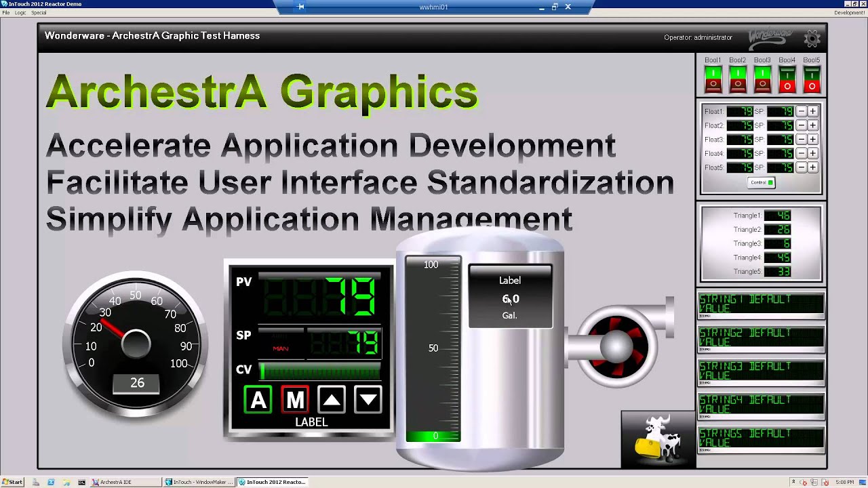868x488 pixels.
Task: Click the red pump impeller graphic
Action: (617, 347)
